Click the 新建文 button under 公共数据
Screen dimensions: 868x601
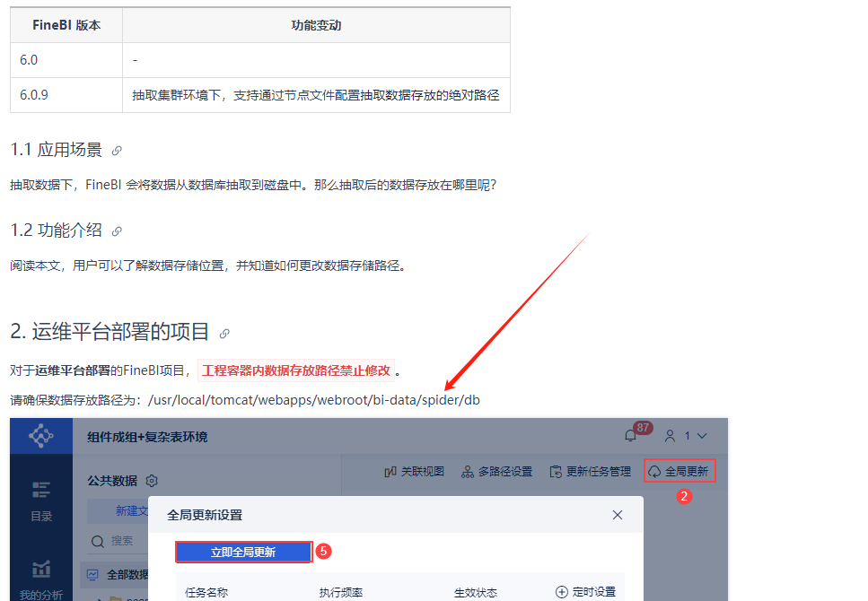tap(118, 510)
